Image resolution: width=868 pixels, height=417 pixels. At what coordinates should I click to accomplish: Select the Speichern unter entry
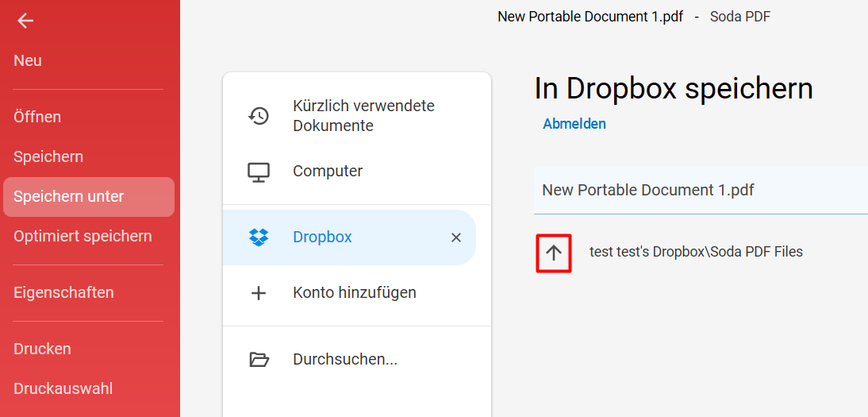89,197
